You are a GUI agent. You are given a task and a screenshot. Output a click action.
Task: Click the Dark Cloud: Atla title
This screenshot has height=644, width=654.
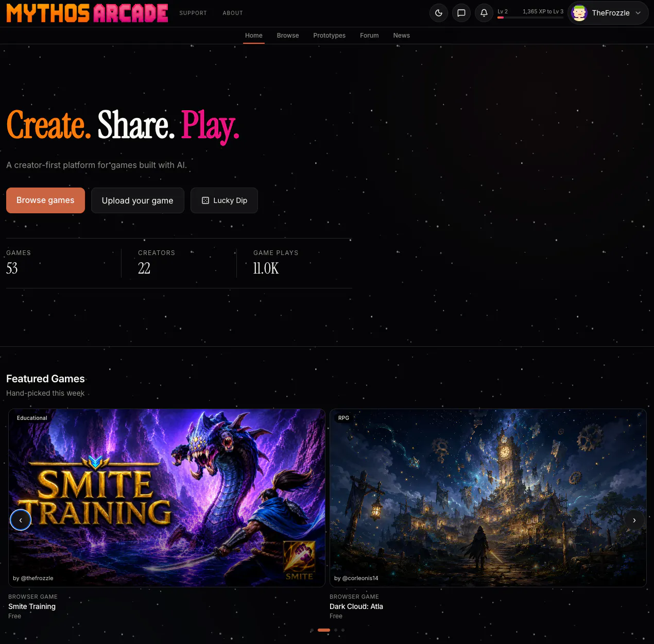coord(356,606)
